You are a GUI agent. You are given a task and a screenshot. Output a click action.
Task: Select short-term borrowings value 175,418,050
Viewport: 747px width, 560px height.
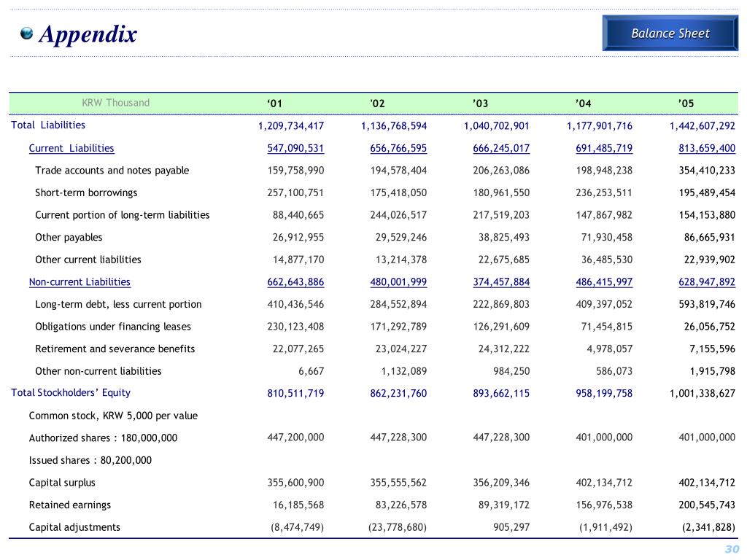398,192
